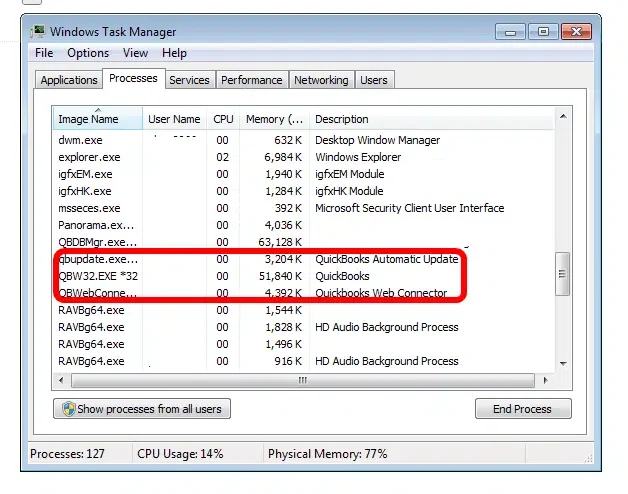Image resolution: width=628 pixels, height=494 pixels.
Task: Sort by the CPU column header
Action: 223,119
